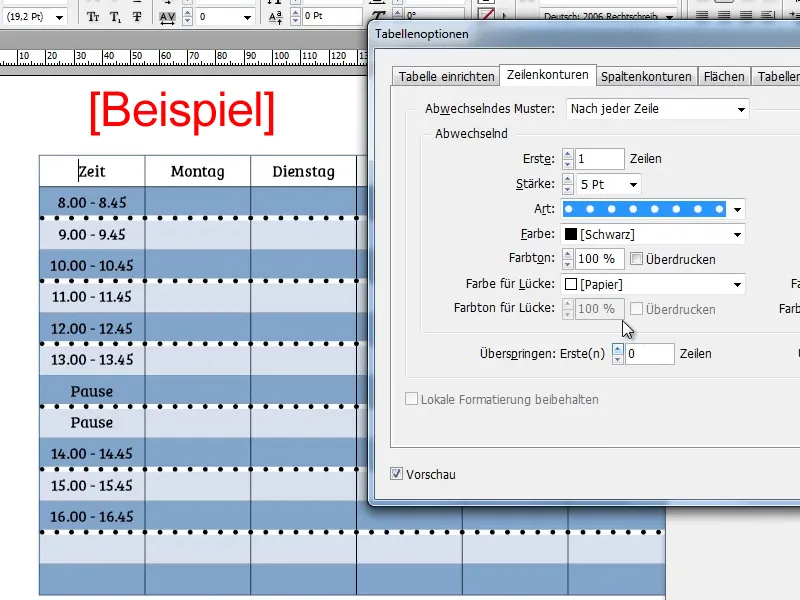Click the 16.00 - 16.45 cell
This screenshot has height=600, width=800.
point(92,516)
